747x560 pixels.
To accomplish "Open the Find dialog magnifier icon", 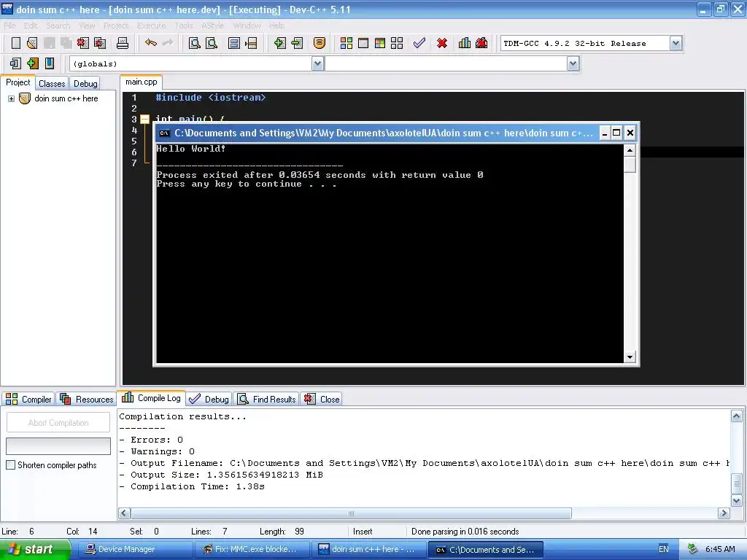I will tap(194, 43).
